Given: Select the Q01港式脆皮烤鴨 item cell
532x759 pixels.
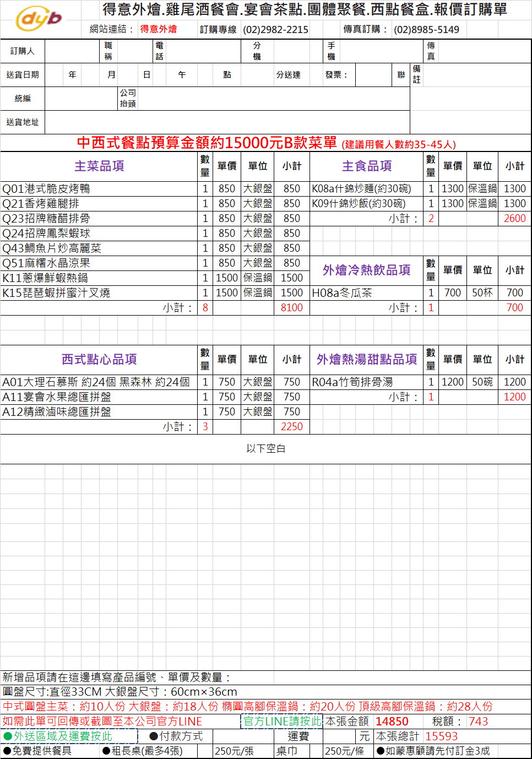Looking at the screenshot, I should pos(99,188).
